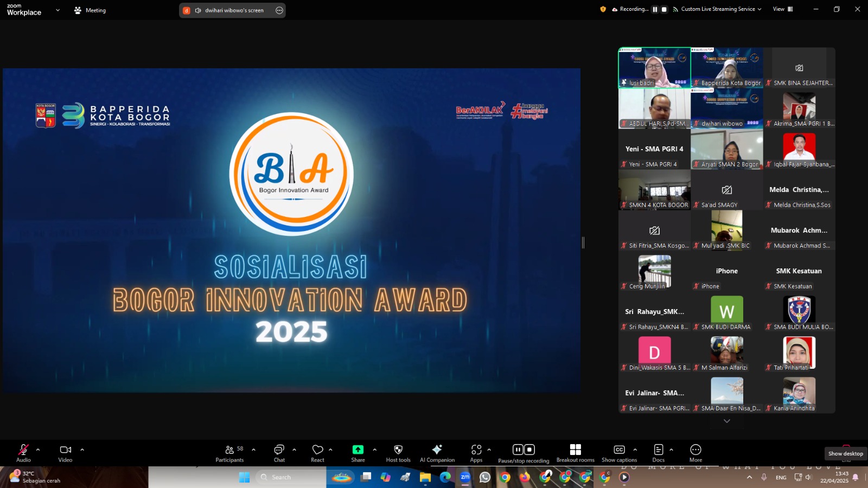This screenshot has width=868, height=488.
Task: Expand apps options arrow
Action: coord(489,450)
